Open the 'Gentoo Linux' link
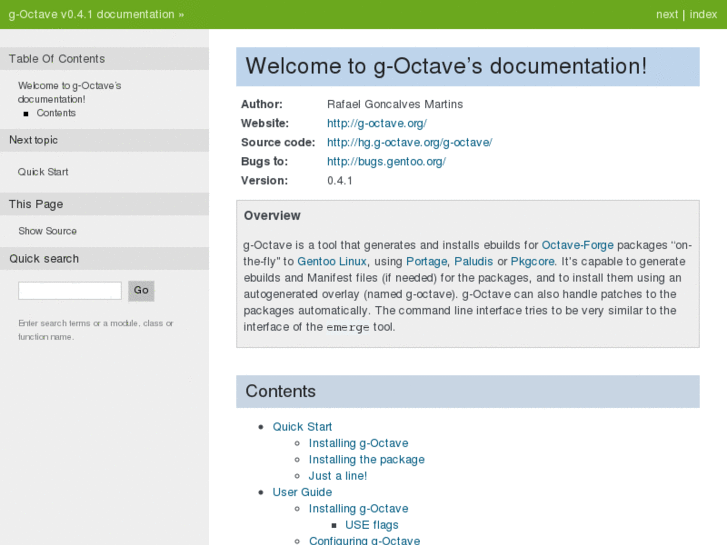727x545 pixels. coord(332,261)
